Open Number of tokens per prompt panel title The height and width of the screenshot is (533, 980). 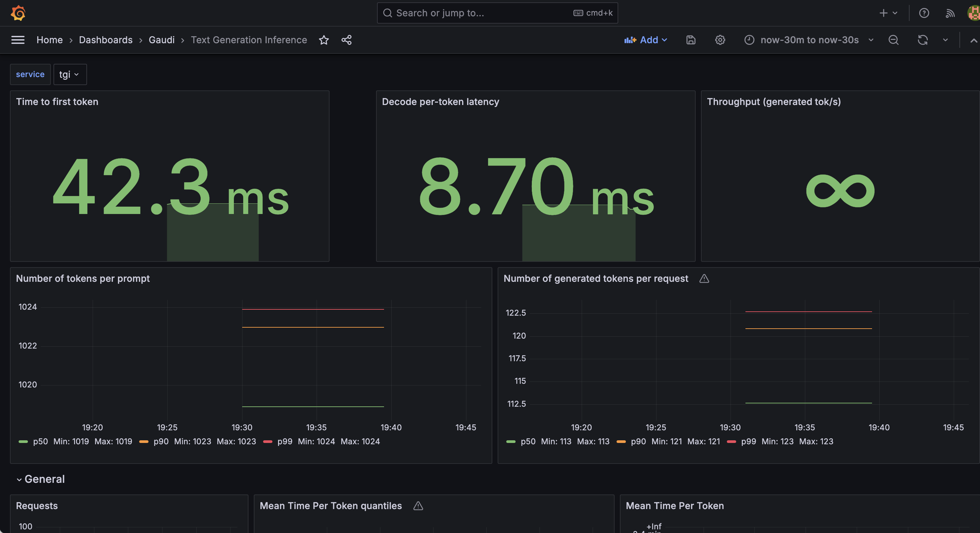tap(83, 278)
